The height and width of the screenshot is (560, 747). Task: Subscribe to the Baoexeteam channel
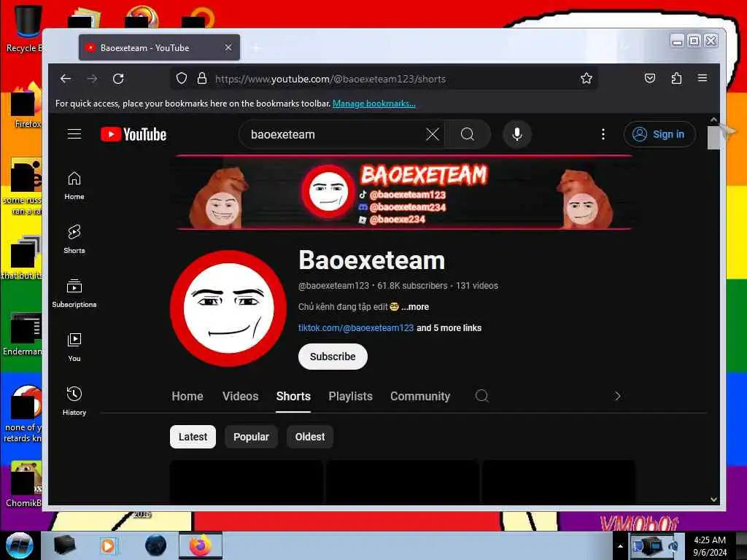click(x=333, y=356)
